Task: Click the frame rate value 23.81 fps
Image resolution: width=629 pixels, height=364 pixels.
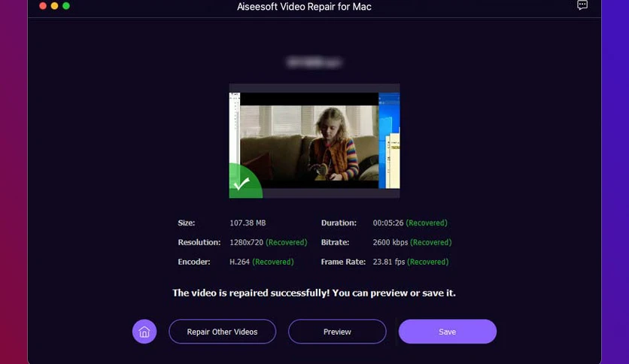Action: point(389,262)
